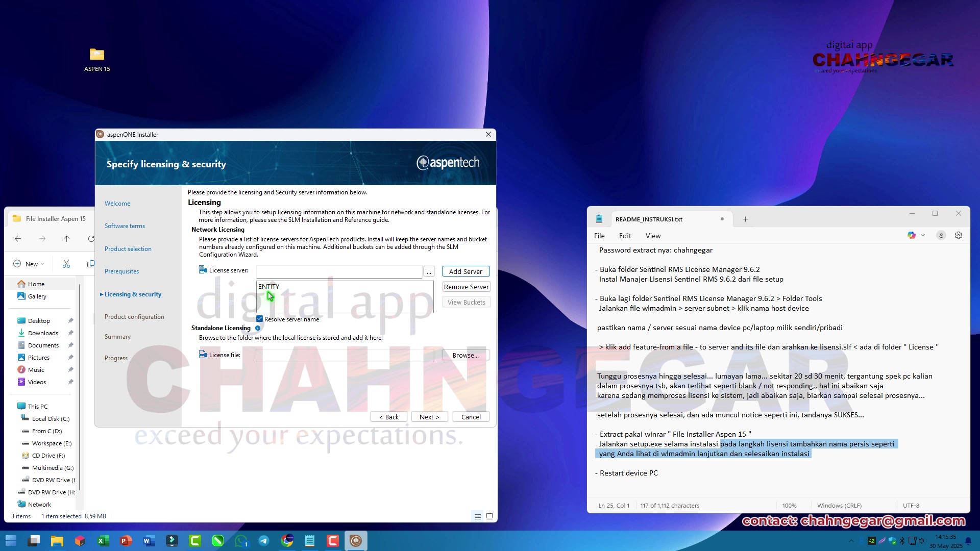
Task: Click the Windows Start button
Action: [11, 541]
